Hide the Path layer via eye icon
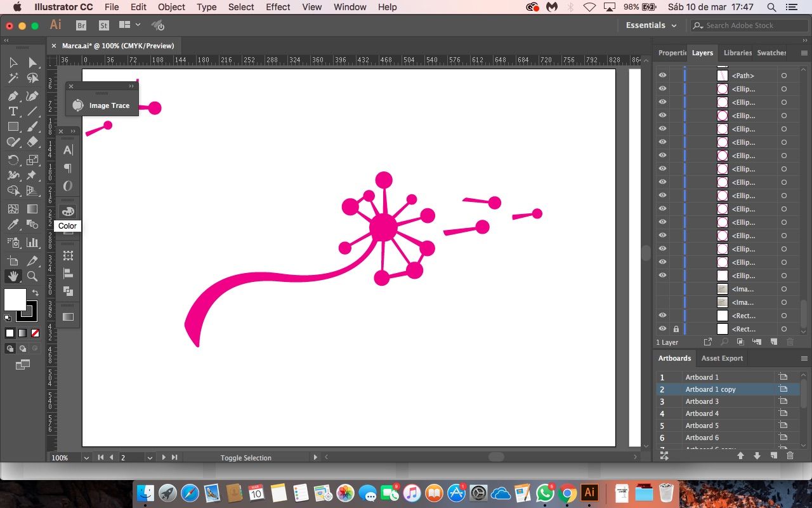The width and height of the screenshot is (812, 508). (x=662, y=76)
